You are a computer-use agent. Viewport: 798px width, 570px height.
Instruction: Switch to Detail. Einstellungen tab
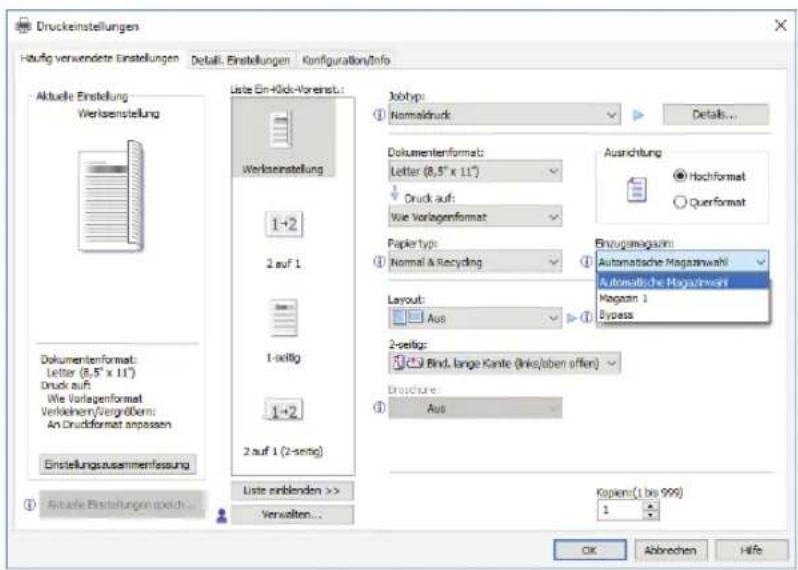(x=240, y=60)
